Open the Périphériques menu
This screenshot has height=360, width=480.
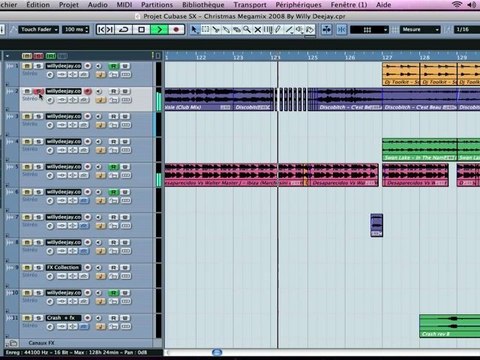pos(298,5)
